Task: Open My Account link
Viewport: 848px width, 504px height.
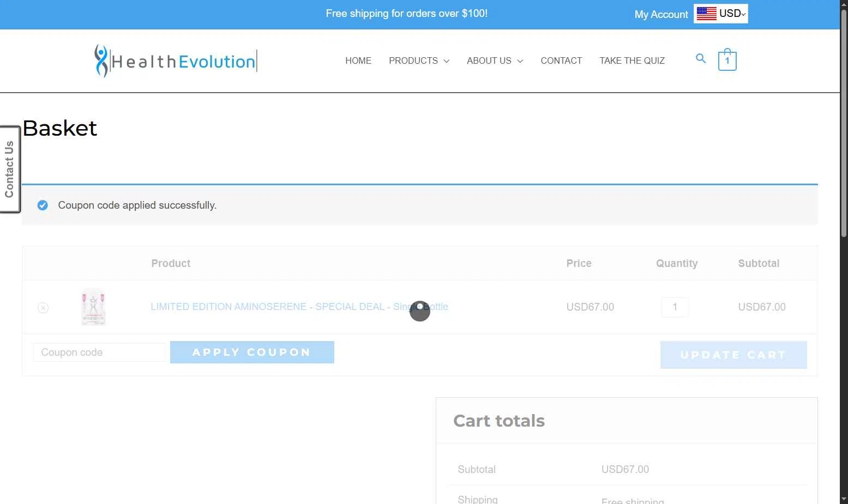Action: coord(661,14)
